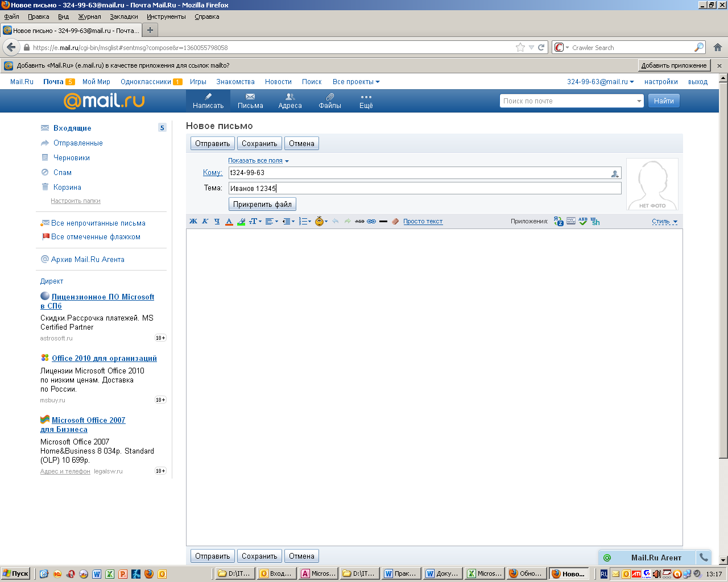
Task: Open the list style dropdown
Action: (305, 221)
